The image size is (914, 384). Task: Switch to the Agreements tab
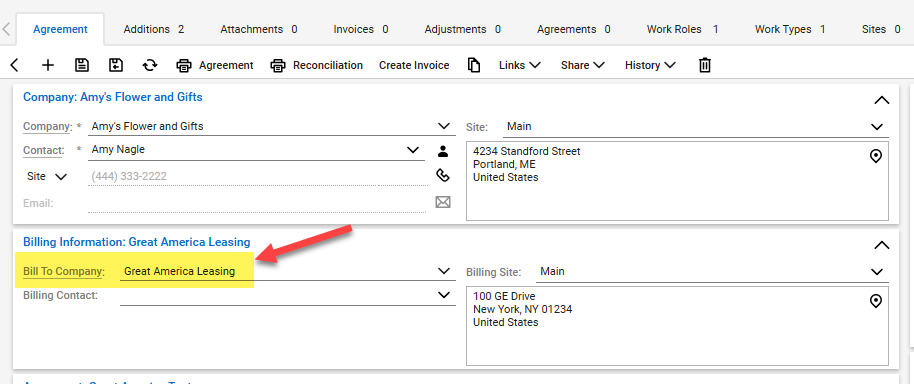[574, 29]
